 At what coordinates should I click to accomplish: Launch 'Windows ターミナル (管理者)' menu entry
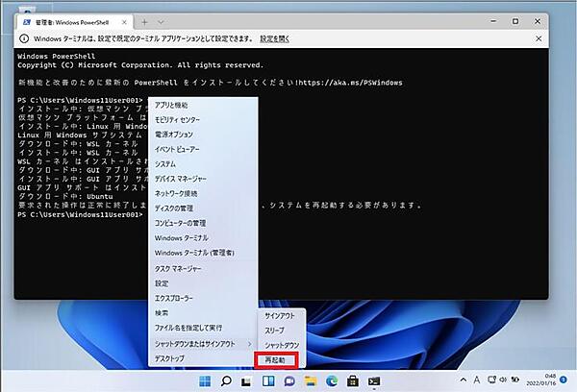[x=203, y=253]
